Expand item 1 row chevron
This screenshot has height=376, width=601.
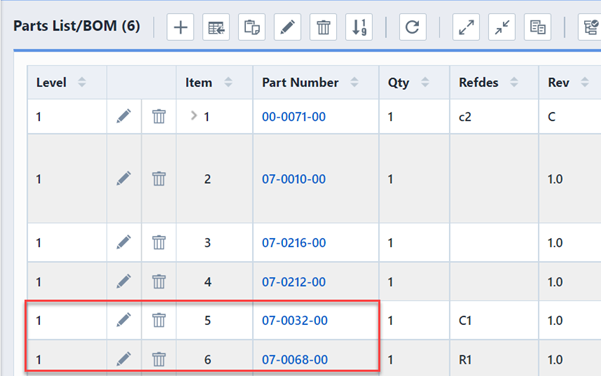click(x=194, y=115)
